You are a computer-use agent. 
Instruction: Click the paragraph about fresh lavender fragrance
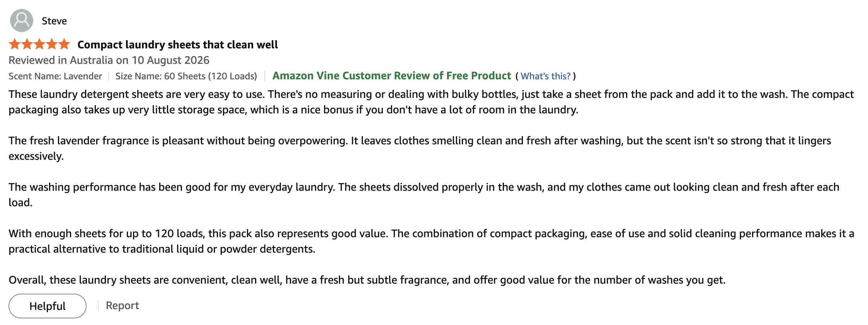click(420, 149)
